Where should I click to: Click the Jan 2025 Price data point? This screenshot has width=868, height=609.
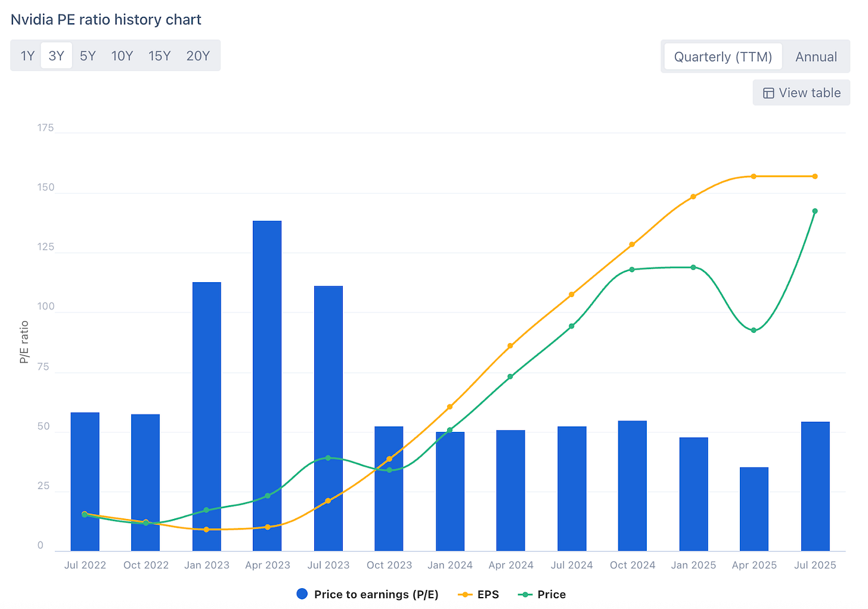tap(693, 267)
